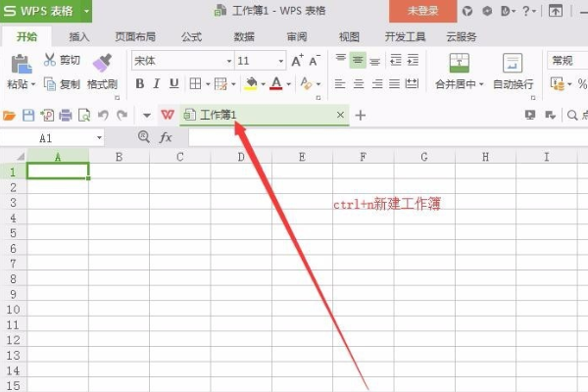This screenshot has height=392, width=588.
Task: Expand the Paste (粘贴) dropdown arrow
Action: 33,84
